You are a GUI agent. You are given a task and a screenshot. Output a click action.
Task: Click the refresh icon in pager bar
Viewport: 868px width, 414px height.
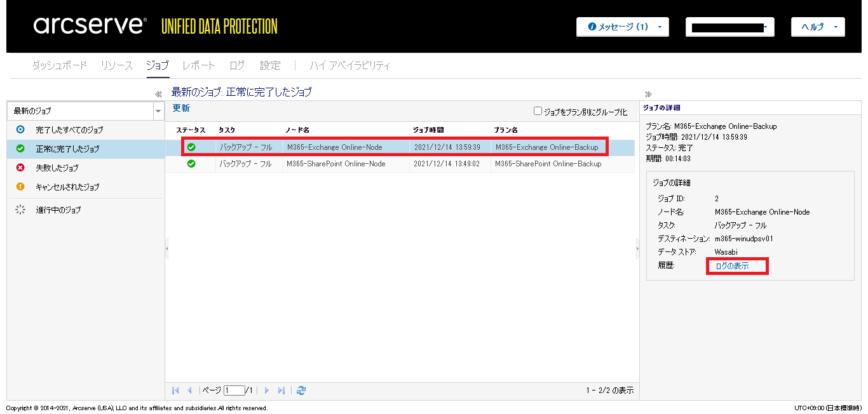click(x=301, y=391)
